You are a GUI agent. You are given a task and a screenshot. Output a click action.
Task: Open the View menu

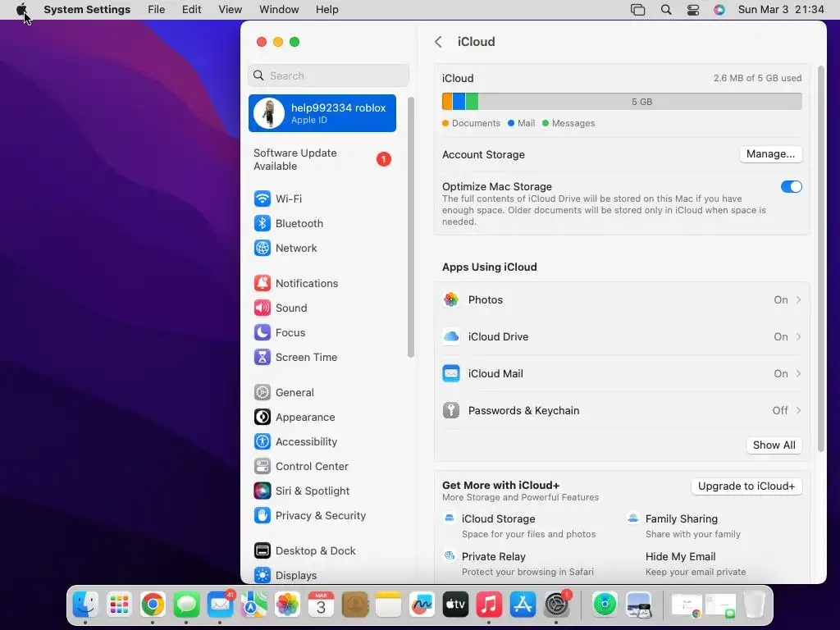point(230,10)
